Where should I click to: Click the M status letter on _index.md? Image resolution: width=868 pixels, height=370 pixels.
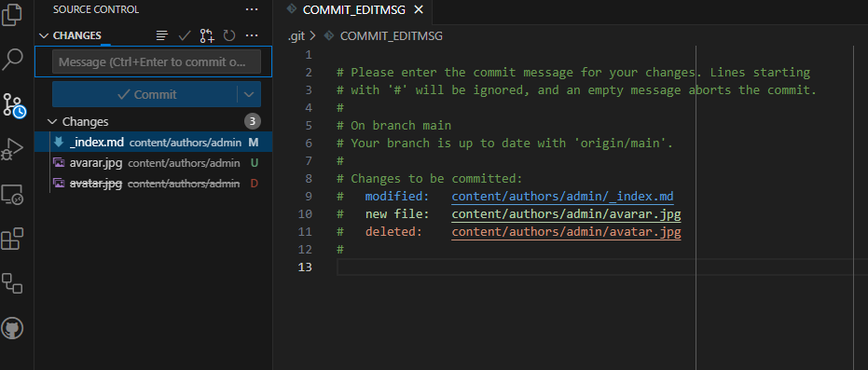254,143
